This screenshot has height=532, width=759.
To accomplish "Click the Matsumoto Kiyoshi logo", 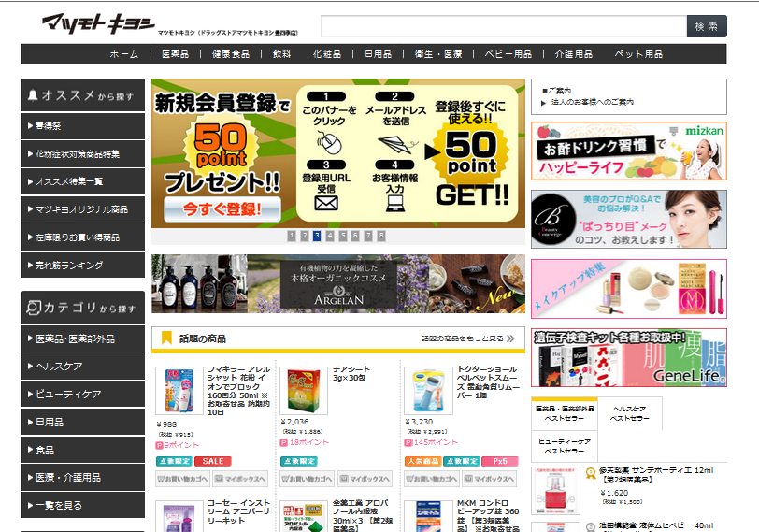I will click(98, 23).
